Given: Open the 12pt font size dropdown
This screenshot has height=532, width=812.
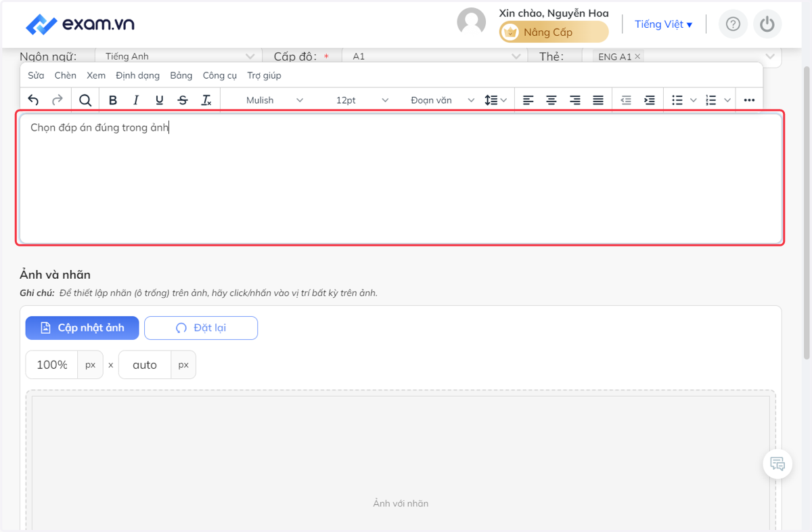Looking at the screenshot, I should [x=362, y=100].
